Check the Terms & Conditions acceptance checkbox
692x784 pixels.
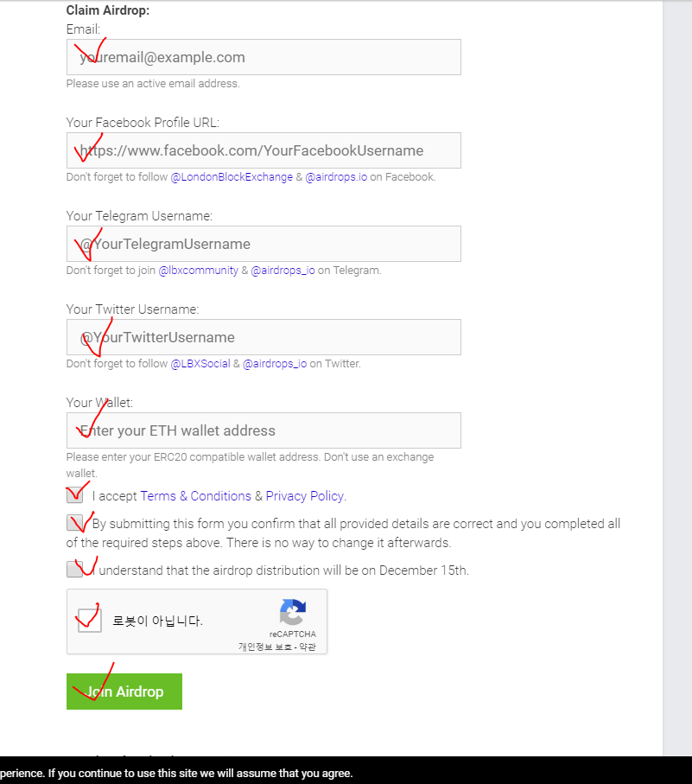(75, 496)
